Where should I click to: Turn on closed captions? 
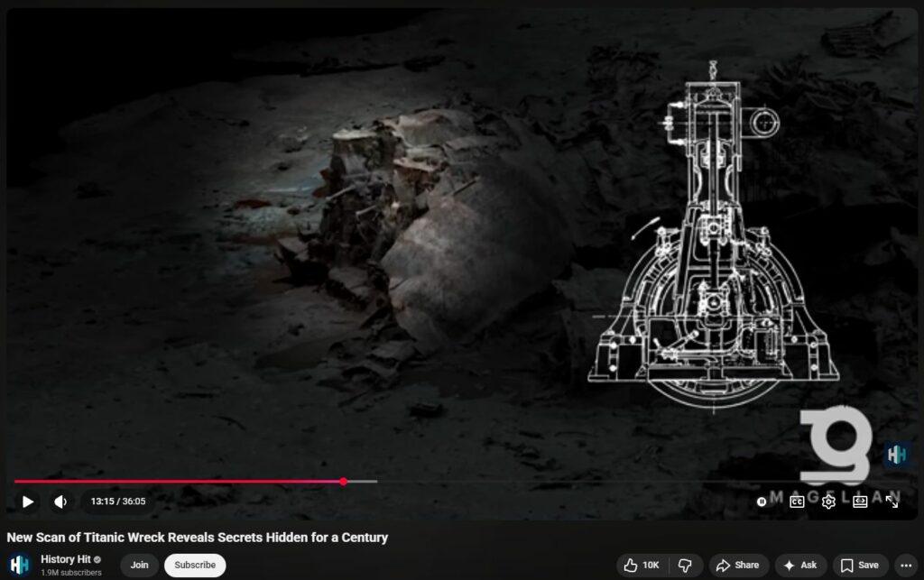point(797,502)
